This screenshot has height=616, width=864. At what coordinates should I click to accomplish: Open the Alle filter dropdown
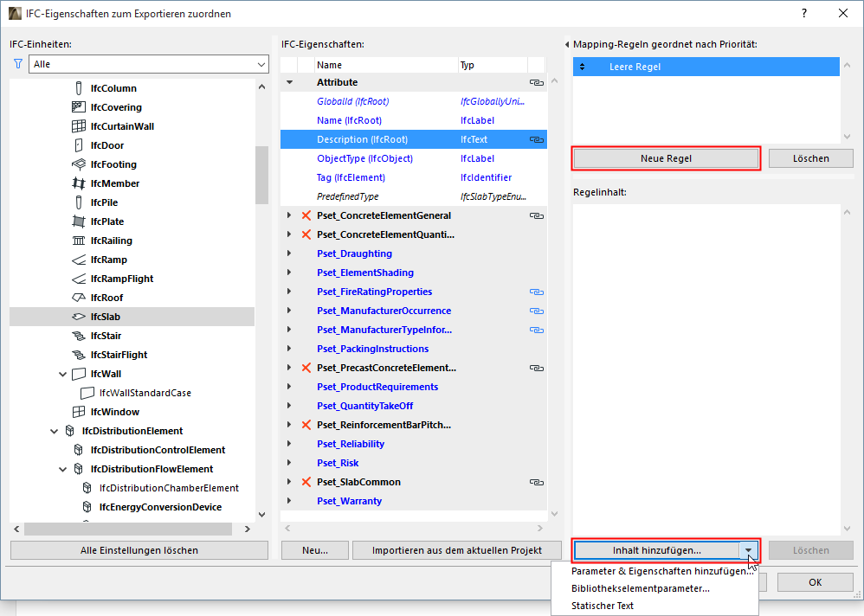pyautogui.click(x=149, y=64)
